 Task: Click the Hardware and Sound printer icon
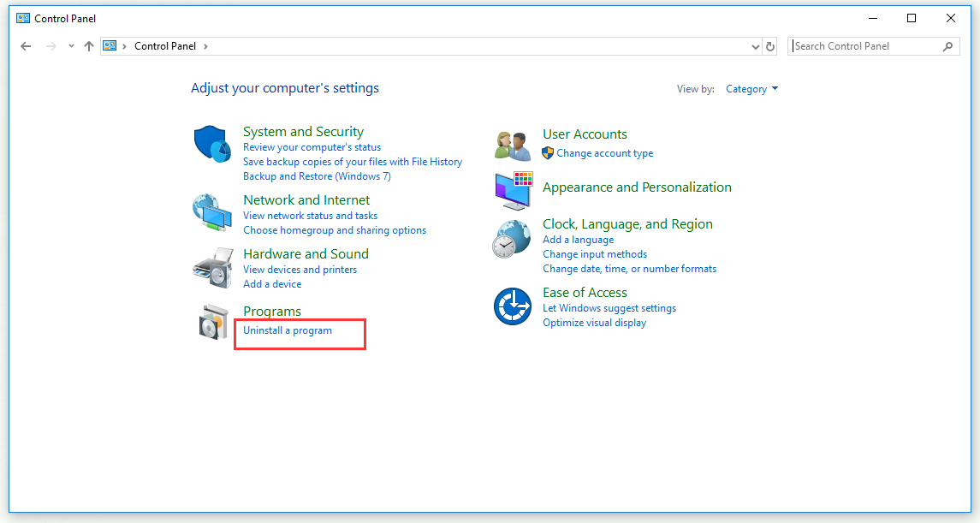pyautogui.click(x=211, y=268)
